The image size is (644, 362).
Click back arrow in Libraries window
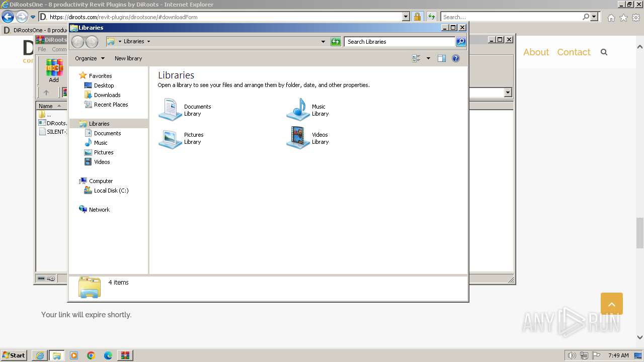coord(77,42)
